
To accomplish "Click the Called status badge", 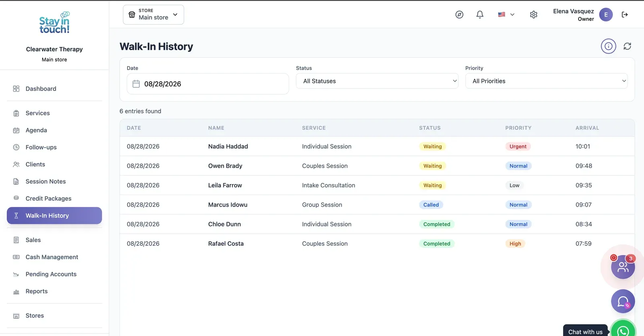I will click(431, 205).
